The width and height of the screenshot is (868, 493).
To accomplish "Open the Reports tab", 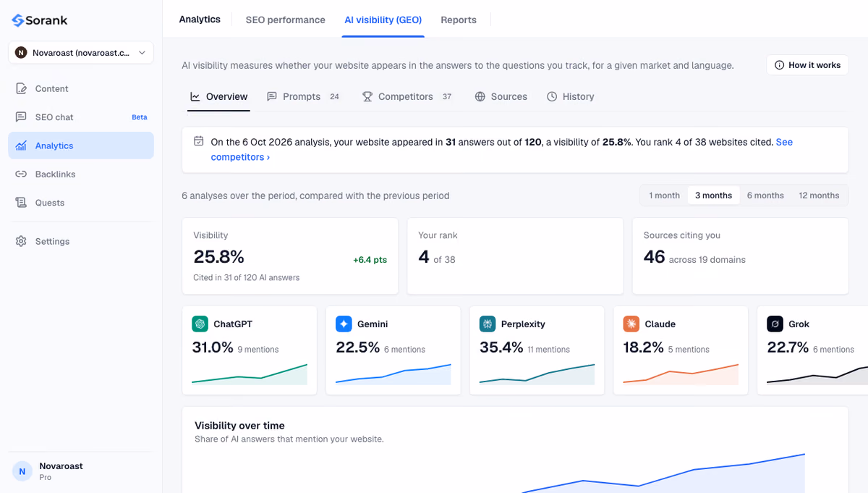I will coord(459,20).
